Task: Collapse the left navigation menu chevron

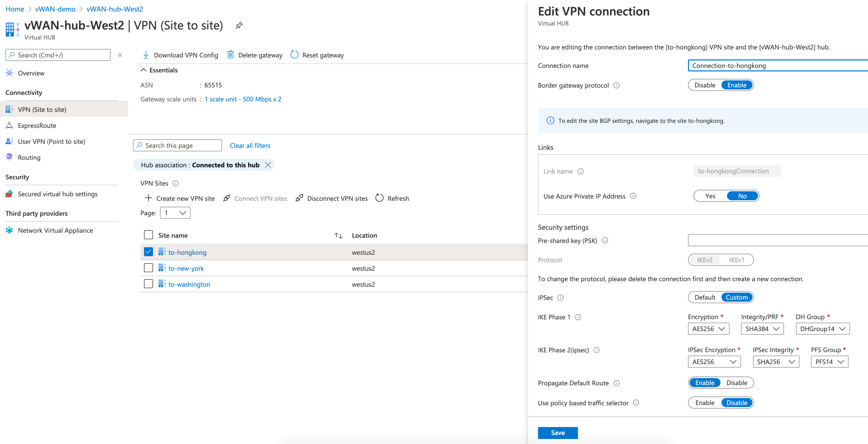Action: (x=120, y=55)
